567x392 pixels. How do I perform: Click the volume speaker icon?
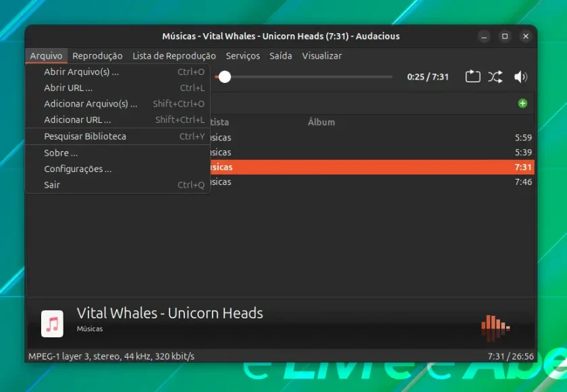(520, 77)
